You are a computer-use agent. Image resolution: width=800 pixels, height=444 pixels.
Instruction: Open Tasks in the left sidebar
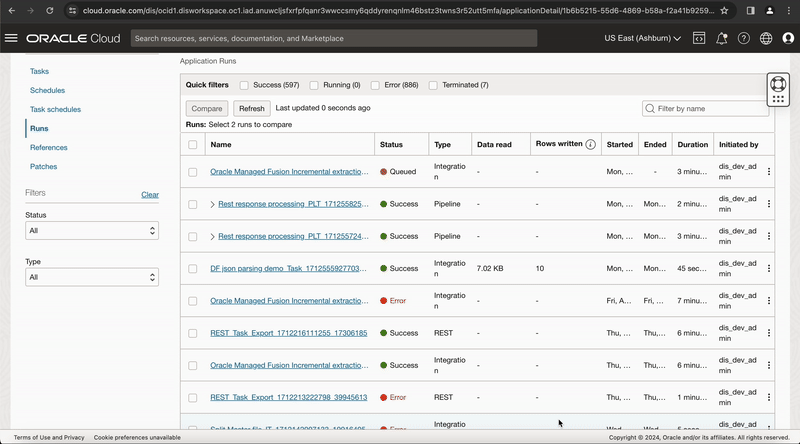[39, 71]
